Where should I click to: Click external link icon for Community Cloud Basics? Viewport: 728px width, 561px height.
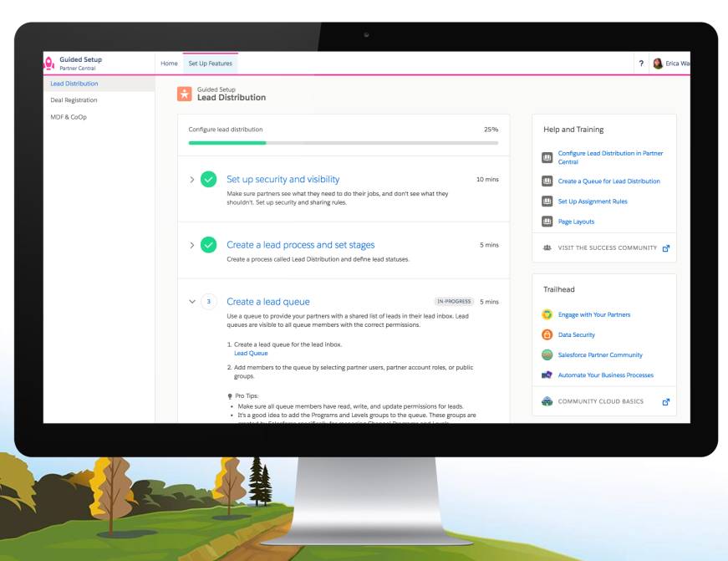coord(666,401)
